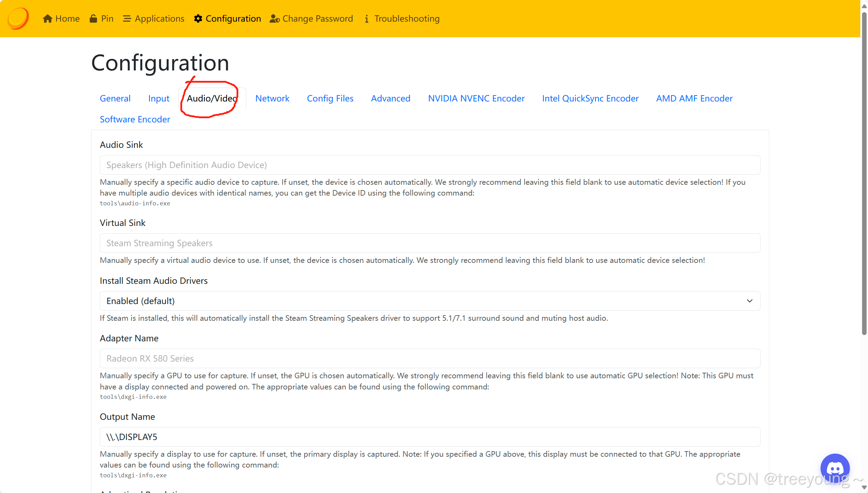Click the Pin unlock icon
Image resolution: width=868 pixels, height=493 pixels.
tap(93, 18)
